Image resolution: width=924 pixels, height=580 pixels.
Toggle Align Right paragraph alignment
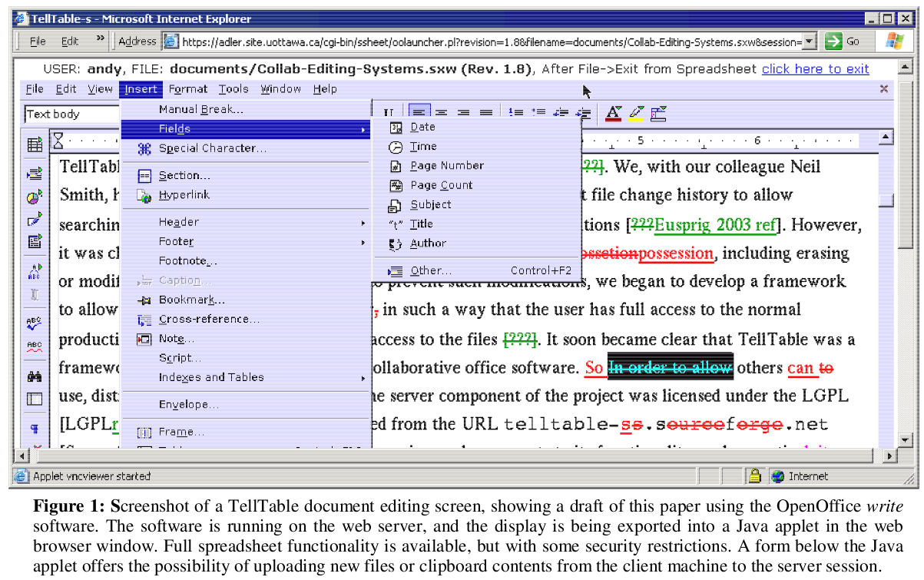coord(463,113)
